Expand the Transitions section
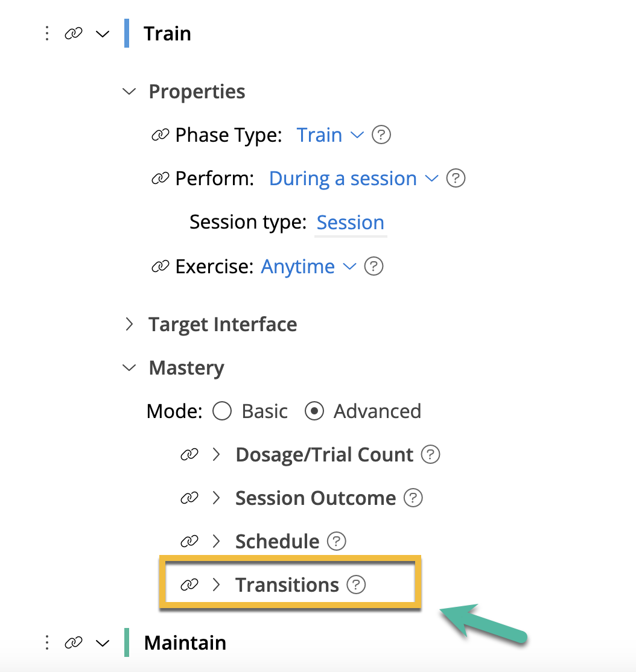The height and width of the screenshot is (672, 636). (x=217, y=585)
